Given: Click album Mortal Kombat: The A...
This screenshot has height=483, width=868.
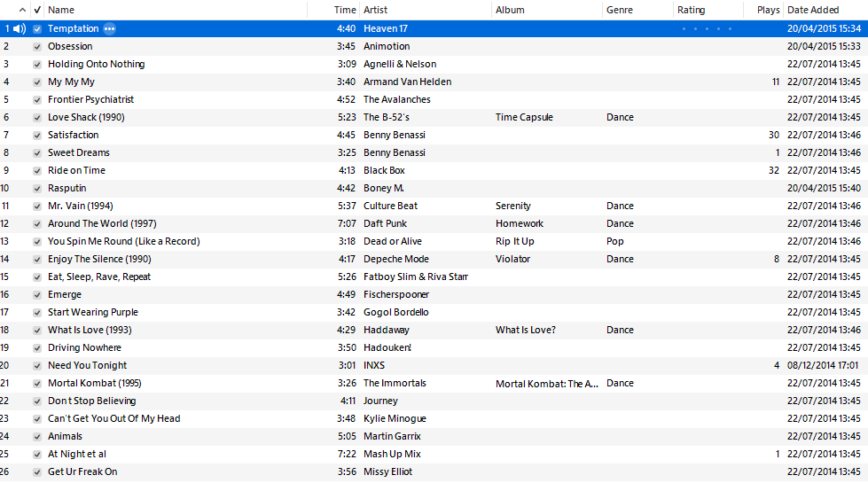Looking at the screenshot, I should pyautogui.click(x=547, y=384).
